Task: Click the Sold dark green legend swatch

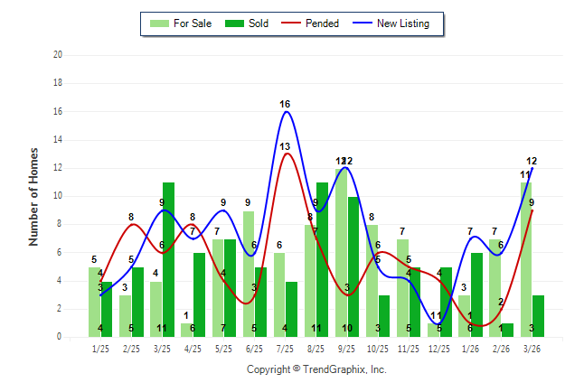Action: point(233,23)
